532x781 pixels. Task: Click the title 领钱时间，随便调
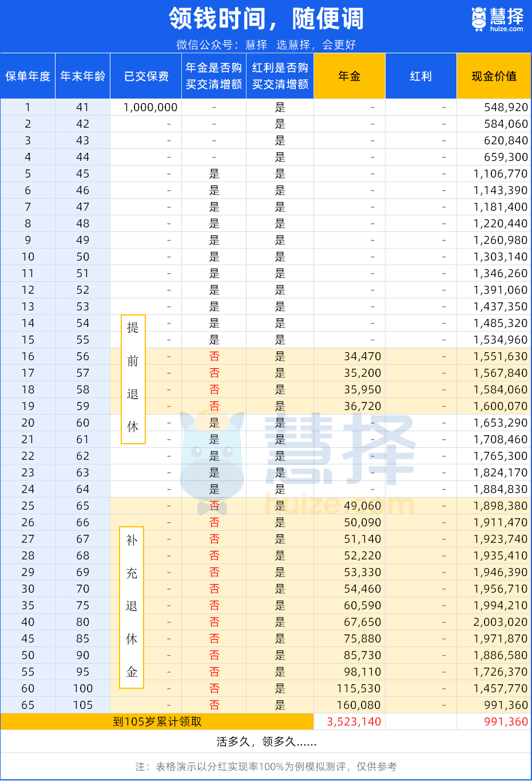click(x=266, y=19)
